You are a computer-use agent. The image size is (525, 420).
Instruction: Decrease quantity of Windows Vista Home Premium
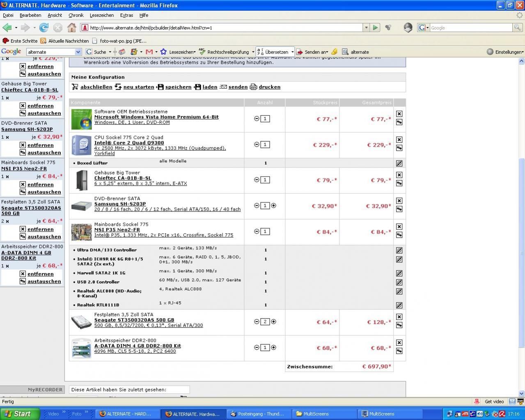tap(257, 119)
